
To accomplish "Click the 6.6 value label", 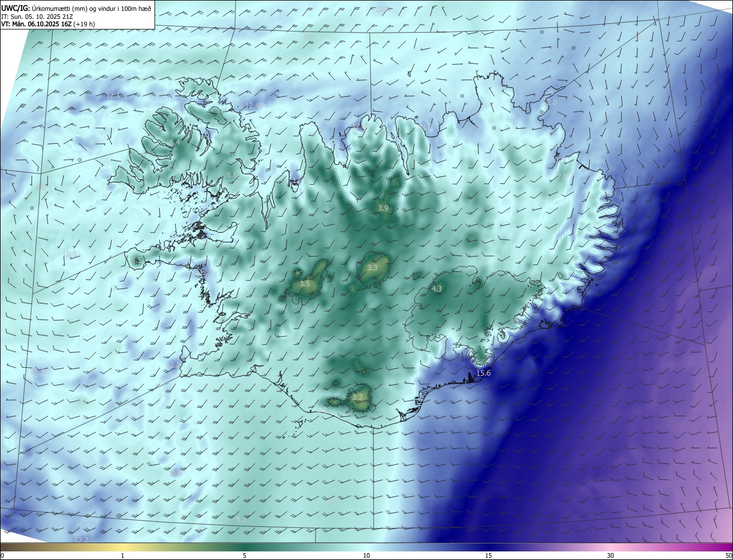I will click(232, 175).
